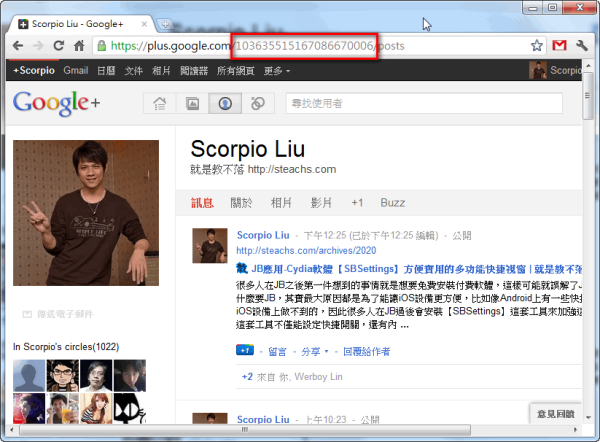
Task: Open the steachs.com/archives/2020 link
Action: click(x=306, y=250)
